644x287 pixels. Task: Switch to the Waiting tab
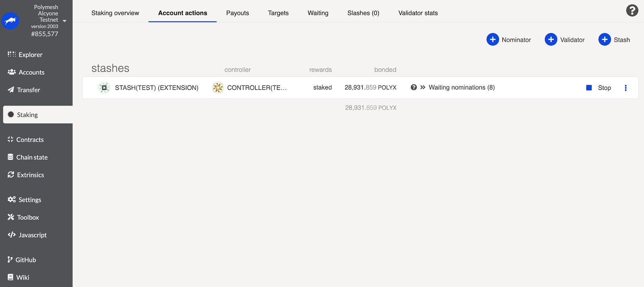tap(318, 13)
